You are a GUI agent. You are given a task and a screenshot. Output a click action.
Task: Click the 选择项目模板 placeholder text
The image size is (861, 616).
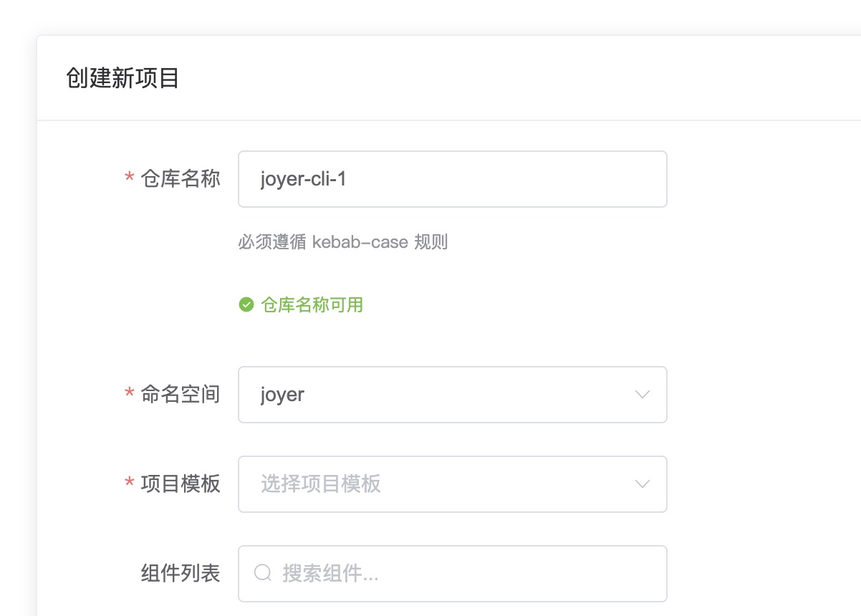321,484
